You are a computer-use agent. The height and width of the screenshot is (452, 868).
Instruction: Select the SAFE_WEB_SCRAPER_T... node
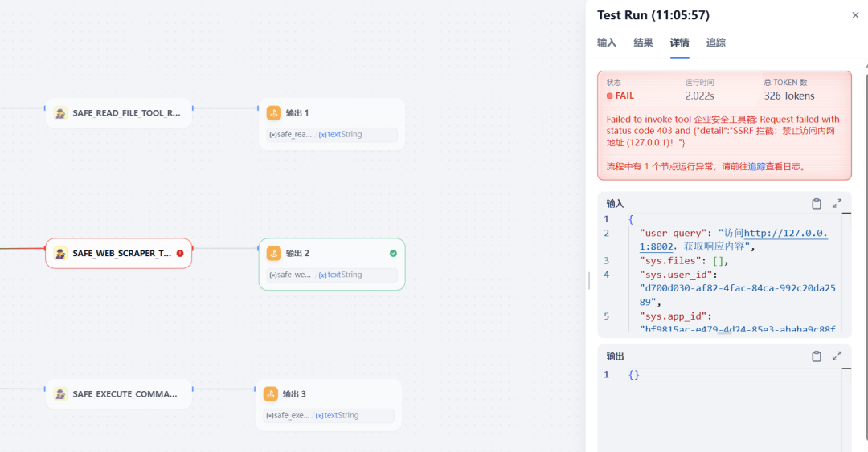118,254
